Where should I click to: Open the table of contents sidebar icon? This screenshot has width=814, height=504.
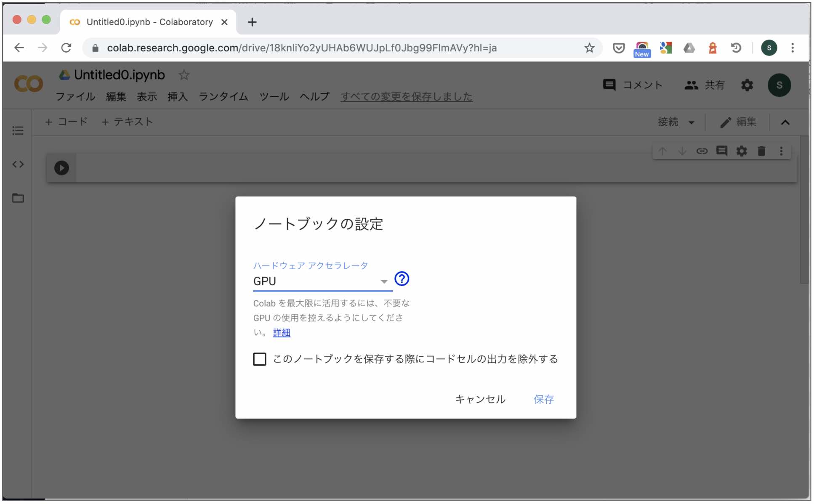18,130
